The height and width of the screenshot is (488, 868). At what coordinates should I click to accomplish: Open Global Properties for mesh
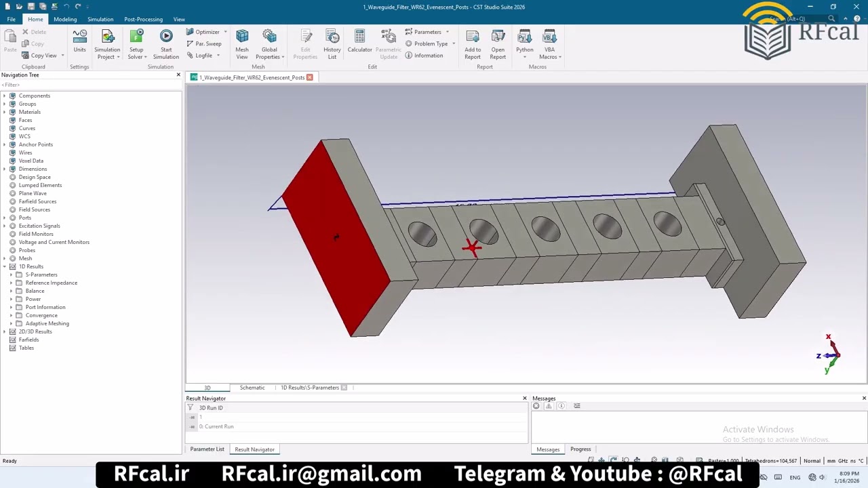(269, 44)
